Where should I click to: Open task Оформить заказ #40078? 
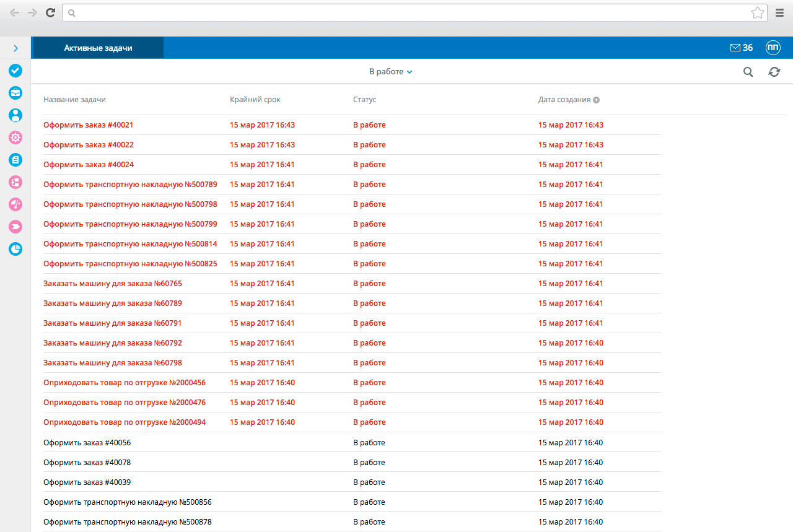pyautogui.click(x=87, y=463)
